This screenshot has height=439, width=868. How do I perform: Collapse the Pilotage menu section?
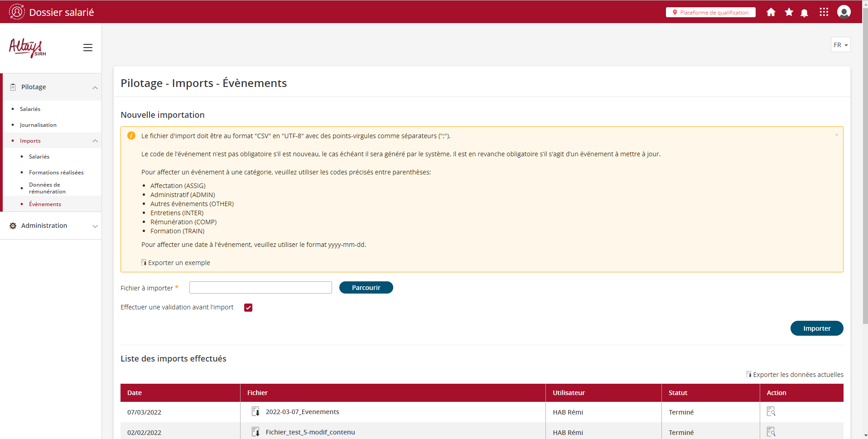point(95,87)
